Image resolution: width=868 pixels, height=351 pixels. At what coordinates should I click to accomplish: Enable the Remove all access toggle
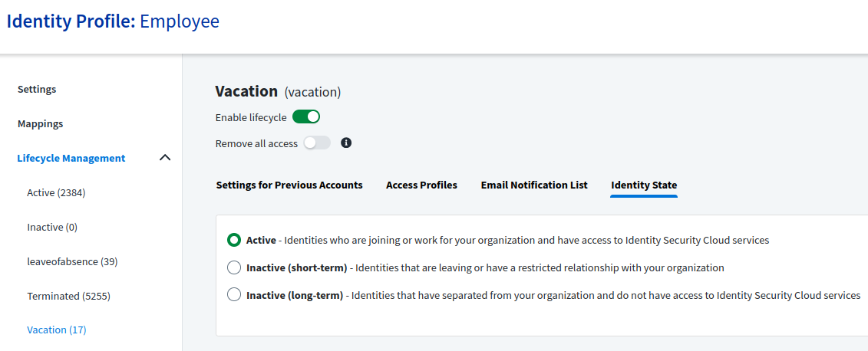317,143
